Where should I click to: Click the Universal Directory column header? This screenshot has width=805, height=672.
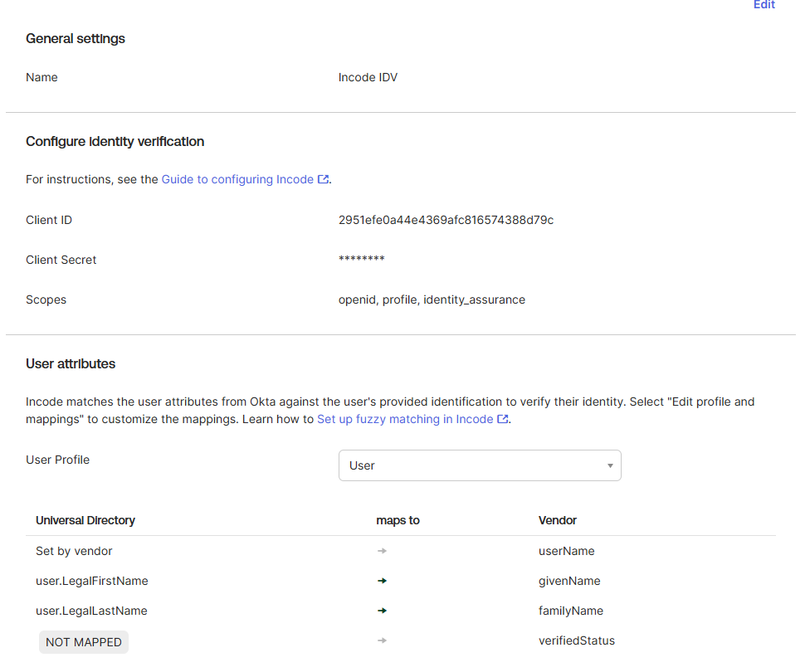tap(85, 520)
